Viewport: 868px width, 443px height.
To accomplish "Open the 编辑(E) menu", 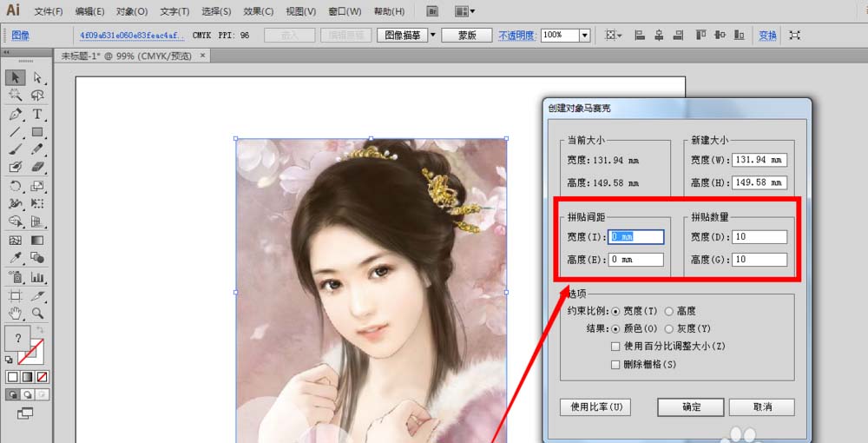I will tap(89, 11).
